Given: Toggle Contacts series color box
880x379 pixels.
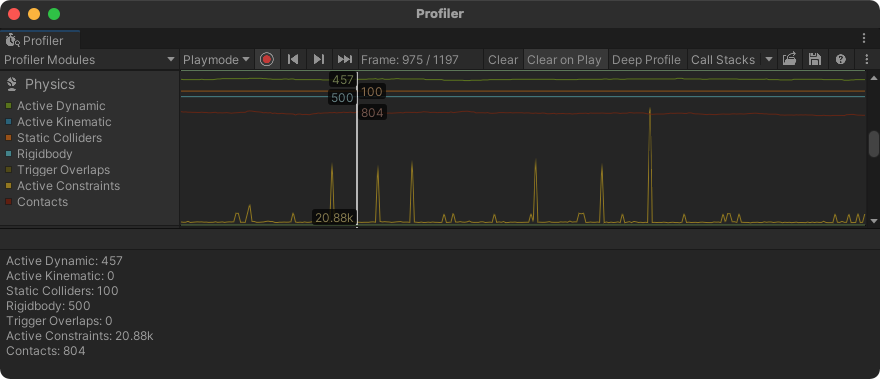Looking at the screenshot, I should tap(8, 202).
